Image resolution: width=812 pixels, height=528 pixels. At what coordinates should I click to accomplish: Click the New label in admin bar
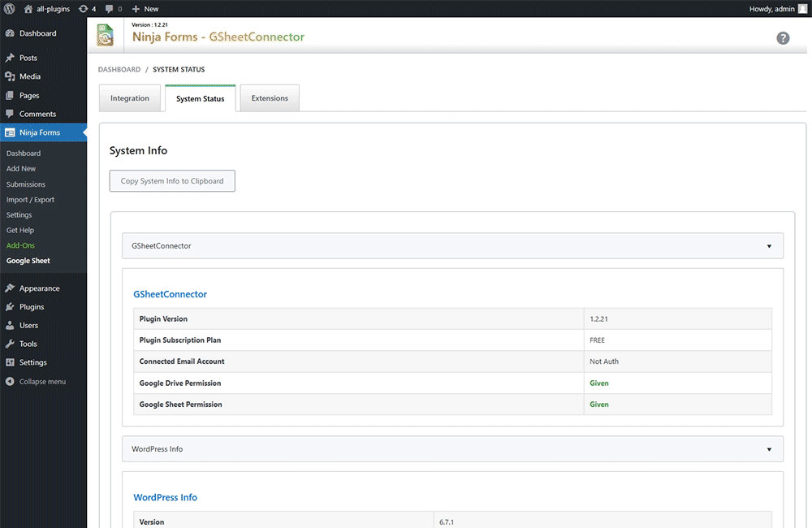[x=151, y=9]
